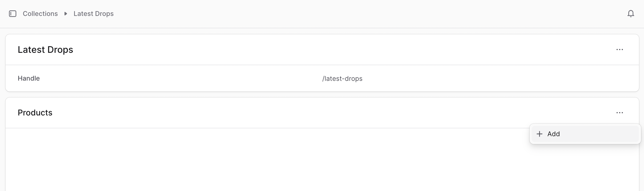The height and width of the screenshot is (191, 644).
Task: Click empty space in the Handle row
Action: (x=177, y=78)
